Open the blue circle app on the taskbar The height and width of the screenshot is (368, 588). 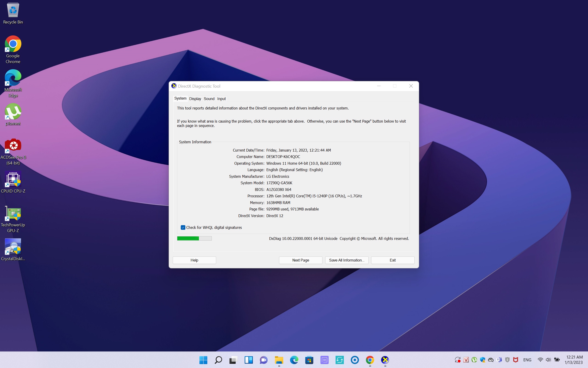pos(355,360)
